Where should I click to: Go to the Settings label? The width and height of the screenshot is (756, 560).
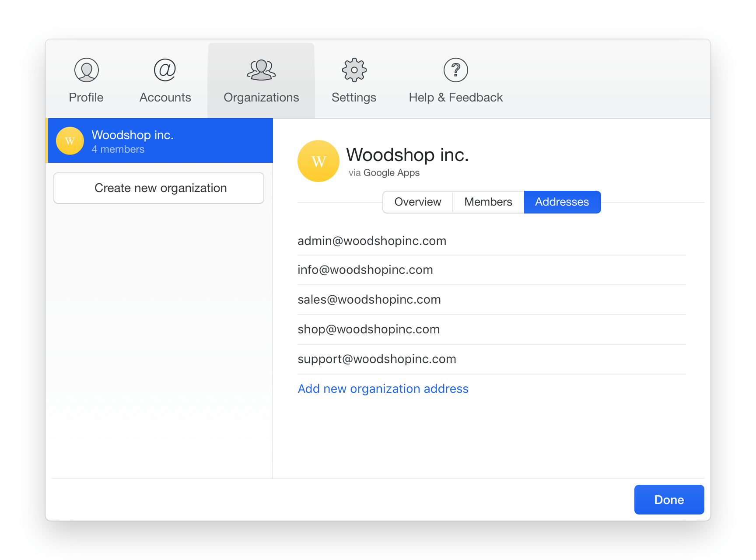point(354,97)
